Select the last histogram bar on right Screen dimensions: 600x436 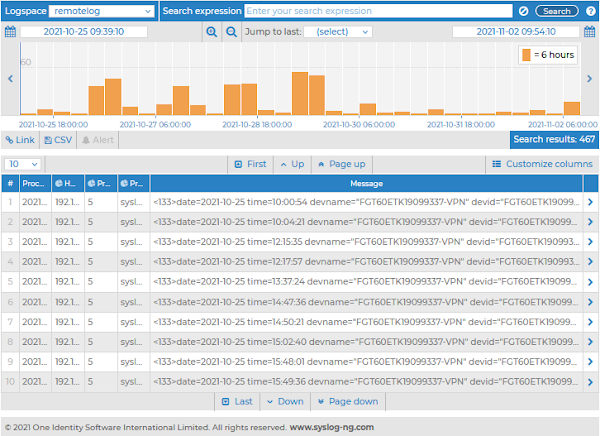click(x=572, y=108)
